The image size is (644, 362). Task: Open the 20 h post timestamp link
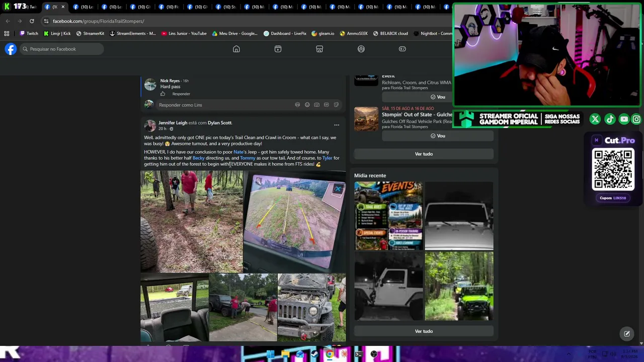[163, 129]
